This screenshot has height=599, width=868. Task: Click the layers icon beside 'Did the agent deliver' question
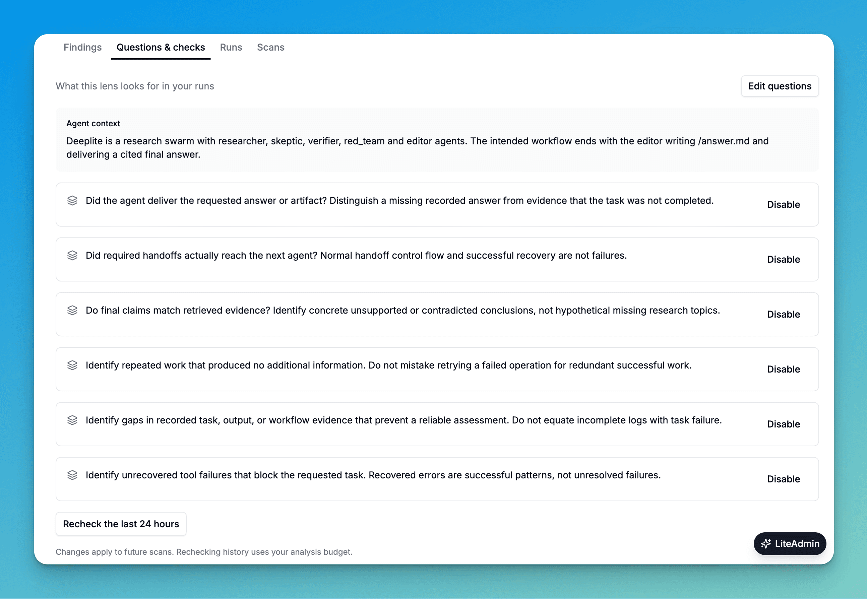pos(72,201)
